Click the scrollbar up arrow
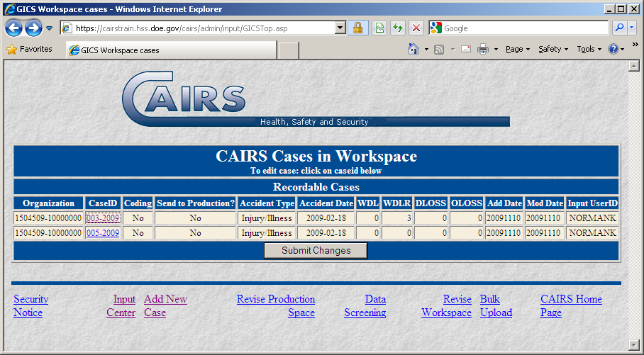Screen dimensions: 644x355 (x=634, y=66)
